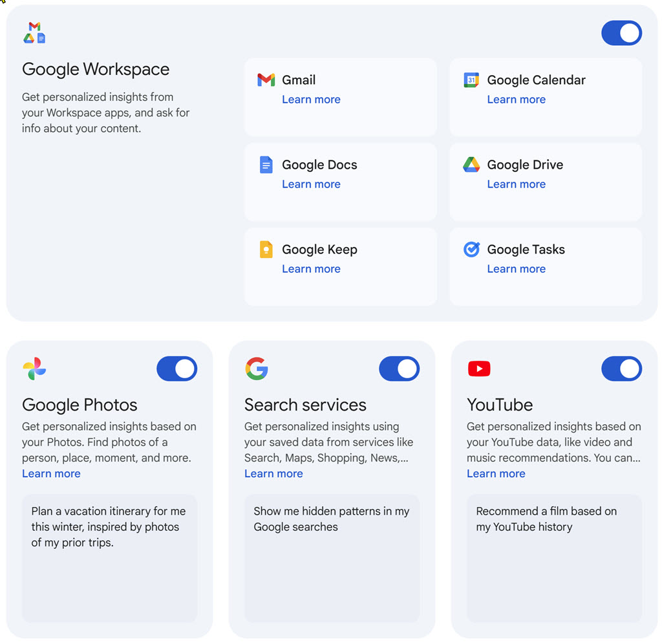Disable the Google Workspace extension toggle
662x644 pixels.
[621, 33]
